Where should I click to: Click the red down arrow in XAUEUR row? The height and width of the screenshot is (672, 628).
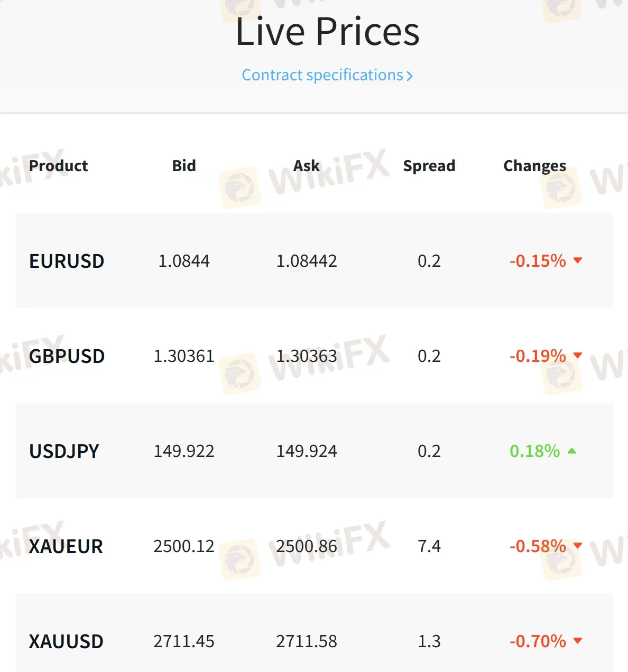pos(578,545)
